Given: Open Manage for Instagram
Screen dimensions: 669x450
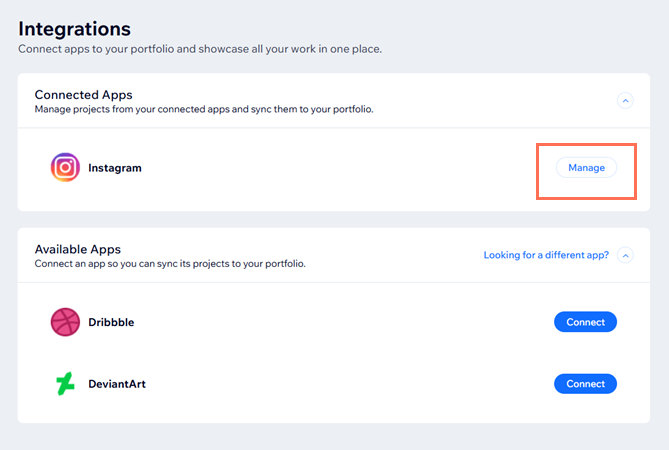Looking at the screenshot, I should (x=586, y=168).
